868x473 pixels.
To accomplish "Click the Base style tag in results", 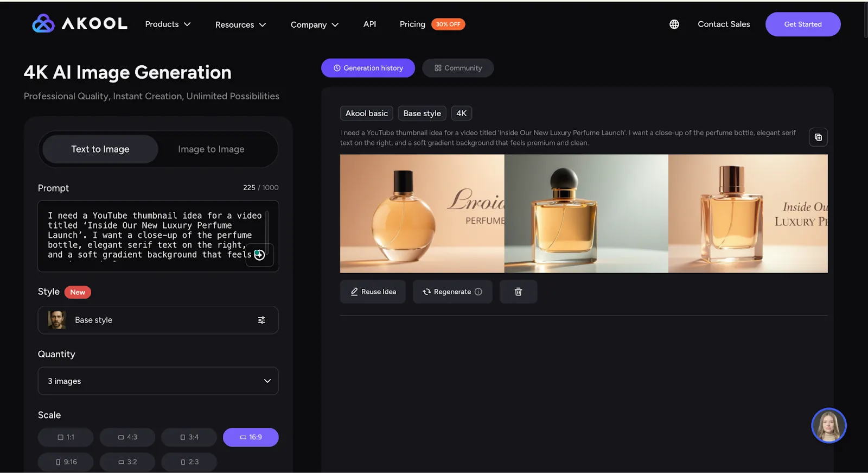I will 422,113.
